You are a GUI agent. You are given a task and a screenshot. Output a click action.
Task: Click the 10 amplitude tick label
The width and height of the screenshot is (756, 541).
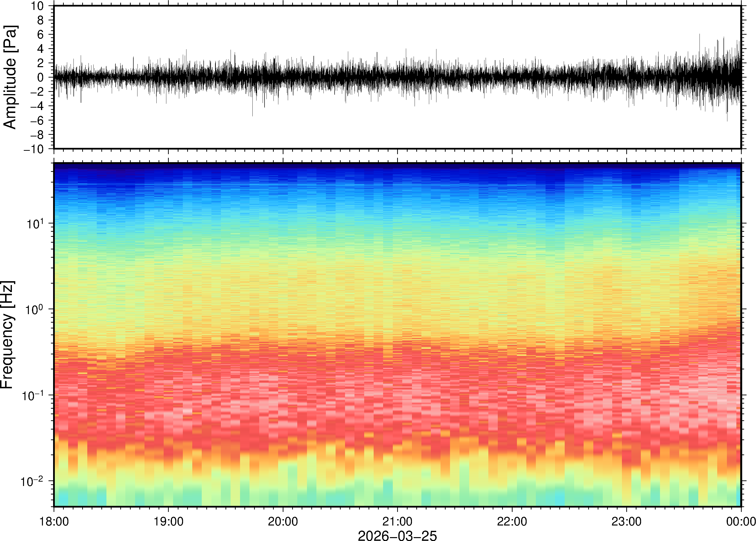pos(37,6)
